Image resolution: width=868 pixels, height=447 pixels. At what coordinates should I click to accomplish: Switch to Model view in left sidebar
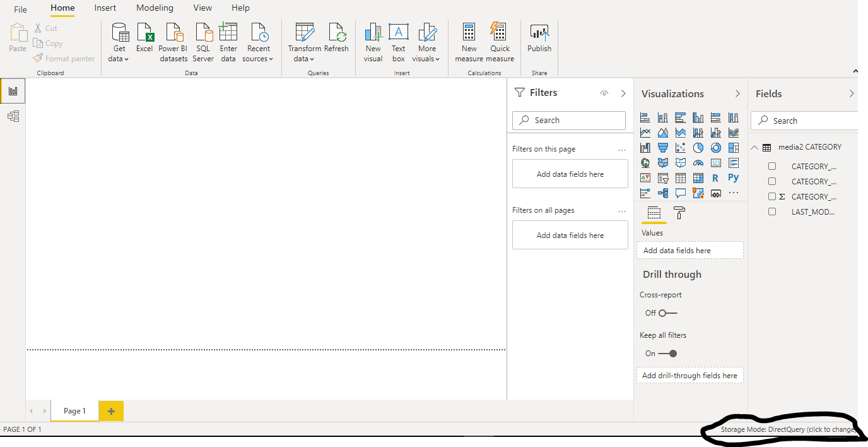pos(13,116)
